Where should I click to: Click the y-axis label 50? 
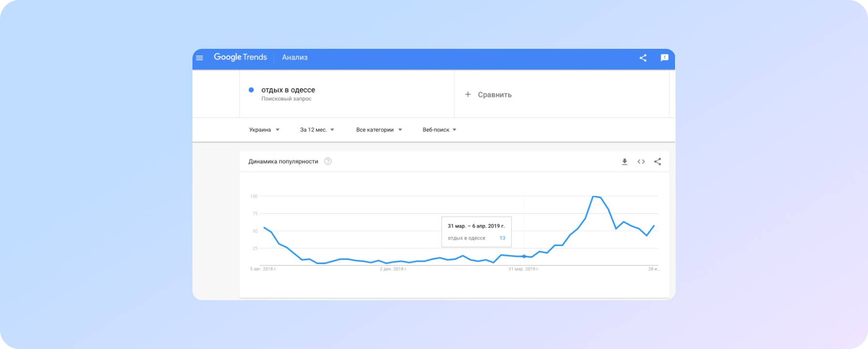pyautogui.click(x=255, y=231)
